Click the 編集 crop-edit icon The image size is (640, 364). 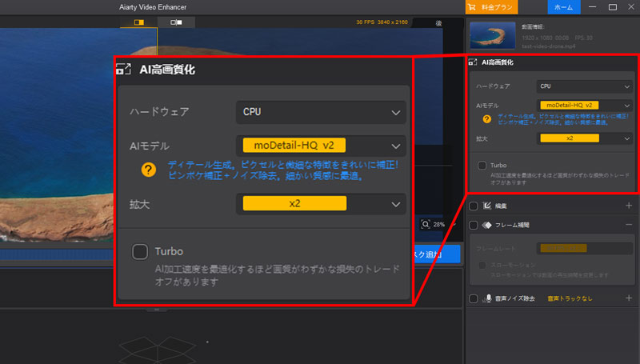(x=486, y=206)
